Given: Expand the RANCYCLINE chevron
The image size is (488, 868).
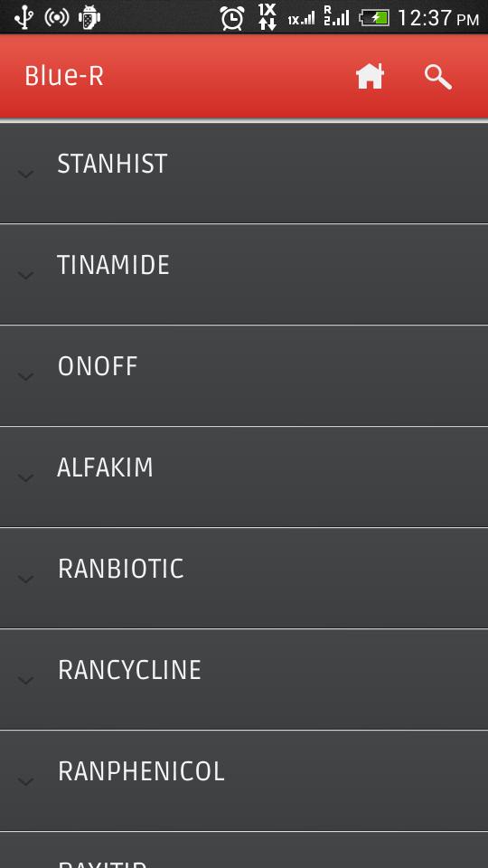Looking at the screenshot, I should (25, 680).
